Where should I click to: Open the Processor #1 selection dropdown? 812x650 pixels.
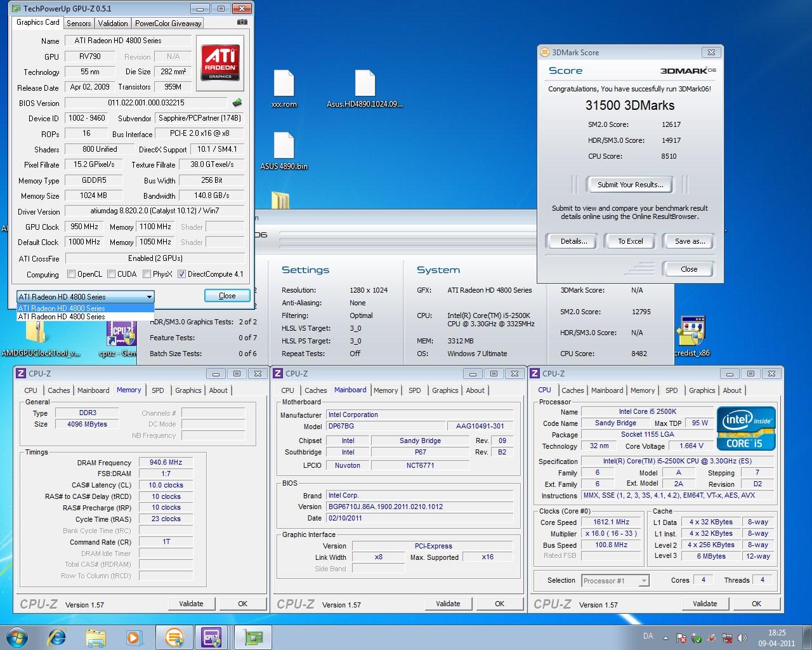615,581
